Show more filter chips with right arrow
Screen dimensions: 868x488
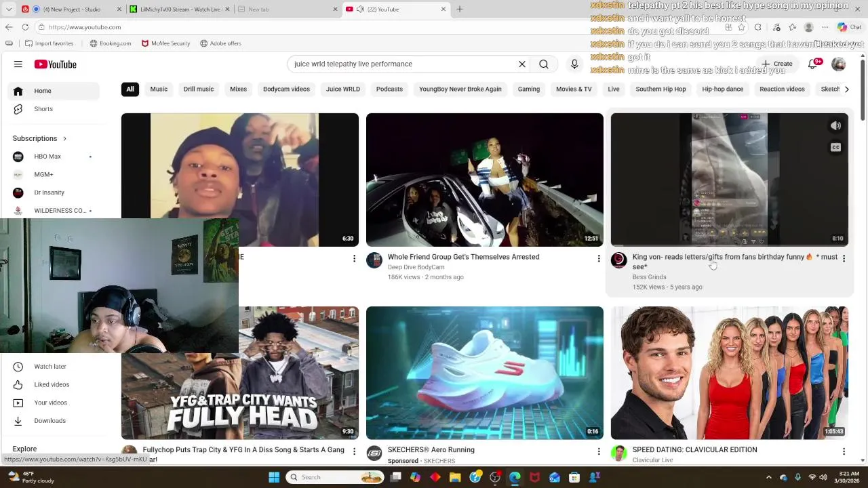846,89
